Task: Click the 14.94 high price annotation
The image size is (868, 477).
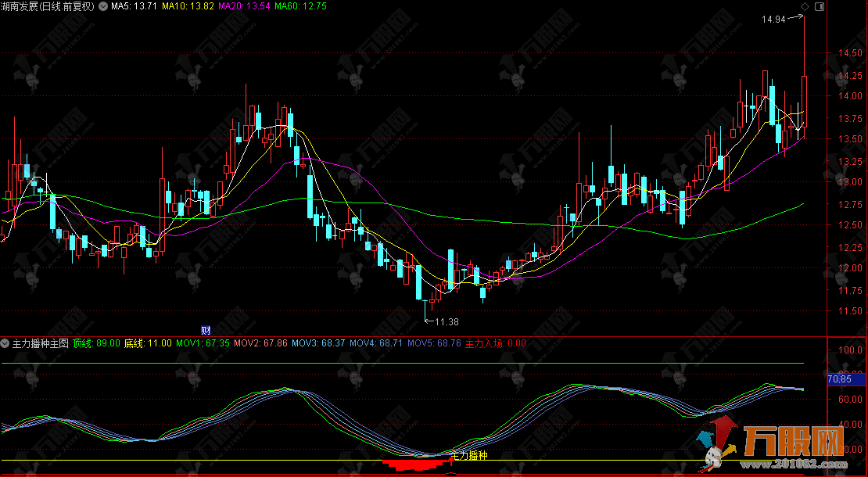Action: (774, 19)
